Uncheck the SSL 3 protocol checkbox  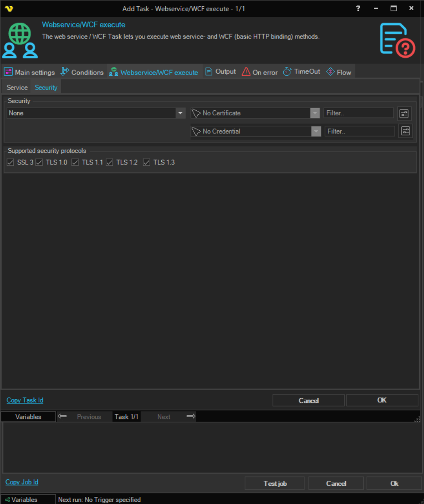click(11, 163)
